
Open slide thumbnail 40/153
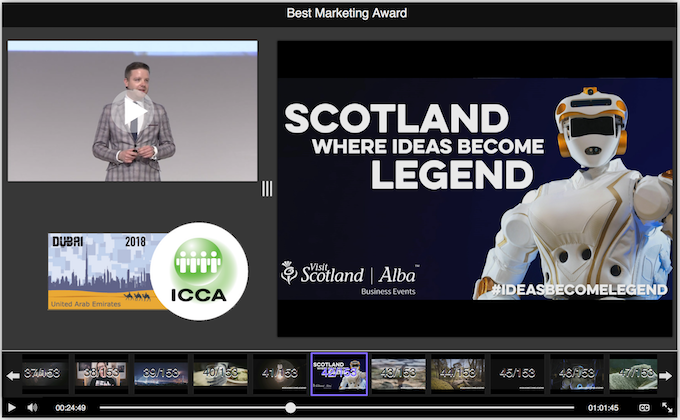220,374
